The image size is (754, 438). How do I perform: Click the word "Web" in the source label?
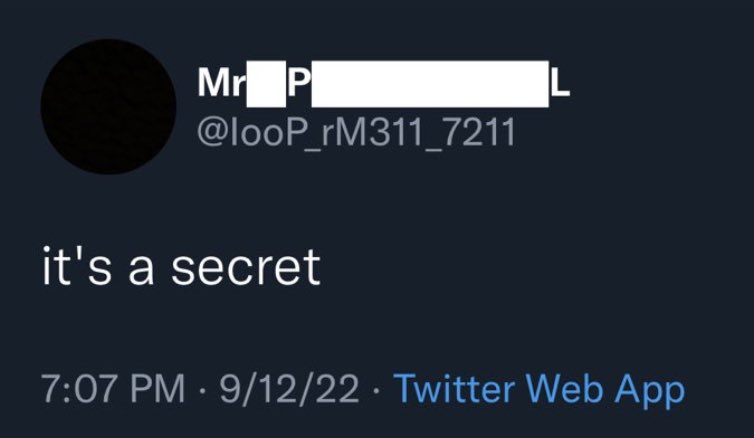coord(565,388)
